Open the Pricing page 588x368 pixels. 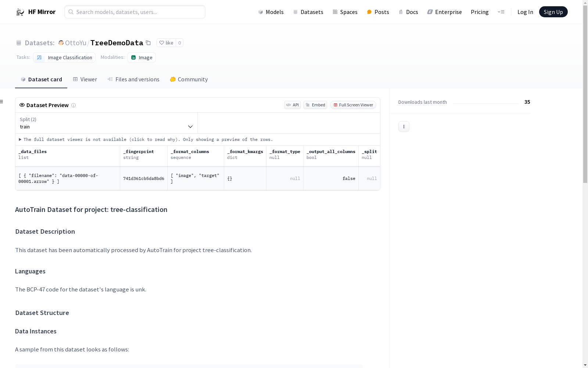pos(480,12)
